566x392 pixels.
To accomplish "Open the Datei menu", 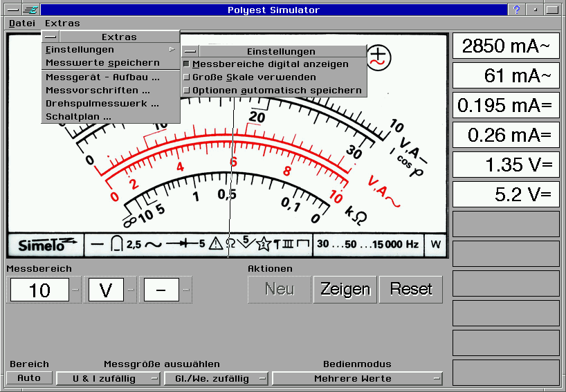I will pyautogui.click(x=22, y=23).
